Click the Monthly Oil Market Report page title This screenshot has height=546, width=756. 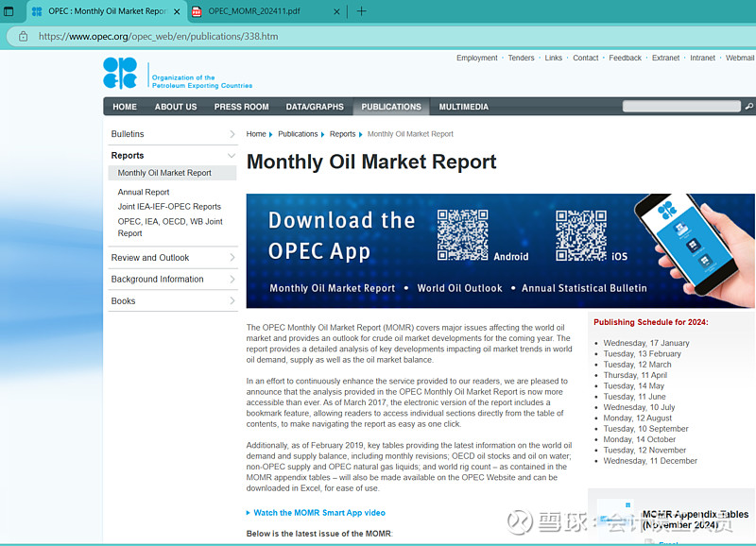tap(371, 162)
